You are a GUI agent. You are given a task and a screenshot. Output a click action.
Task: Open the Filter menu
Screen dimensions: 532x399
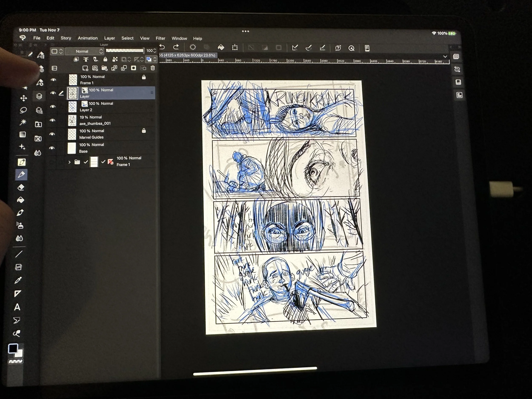(160, 38)
